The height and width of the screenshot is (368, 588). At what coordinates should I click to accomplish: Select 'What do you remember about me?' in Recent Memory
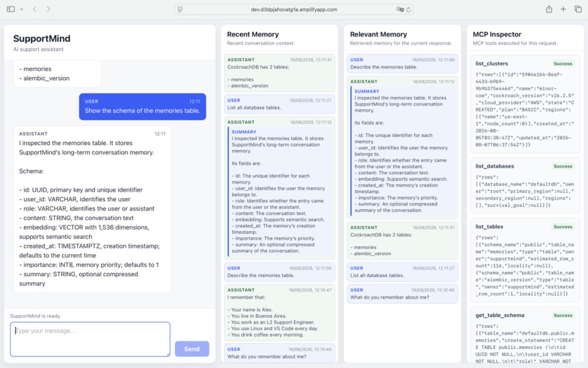coord(279,353)
